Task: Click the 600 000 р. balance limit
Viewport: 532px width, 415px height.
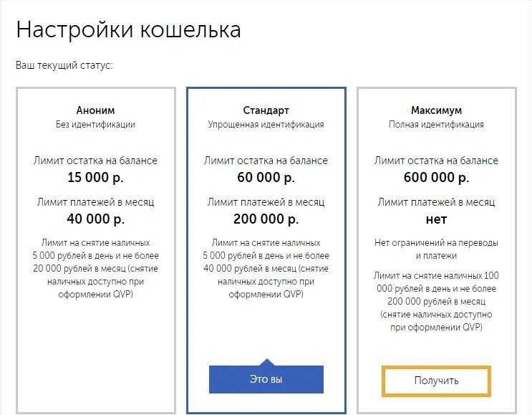Action: click(x=436, y=177)
